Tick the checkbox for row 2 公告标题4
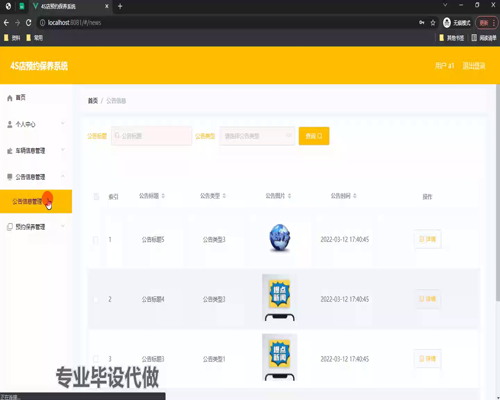This screenshot has width=500, height=400. coord(96,299)
